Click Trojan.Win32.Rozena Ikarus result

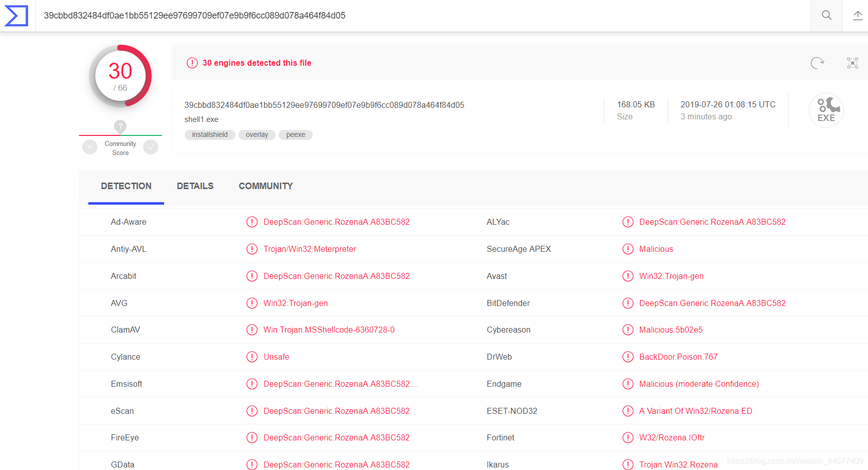[x=678, y=464]
